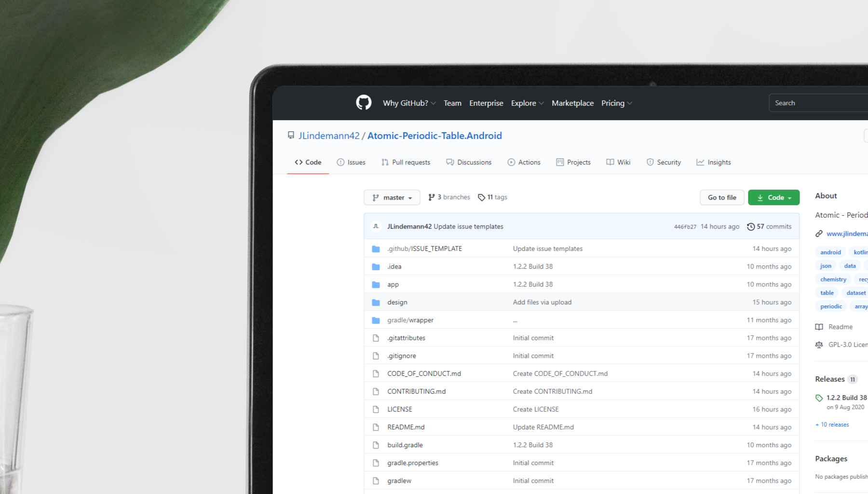View the 11 tags link

pos(492,197)
